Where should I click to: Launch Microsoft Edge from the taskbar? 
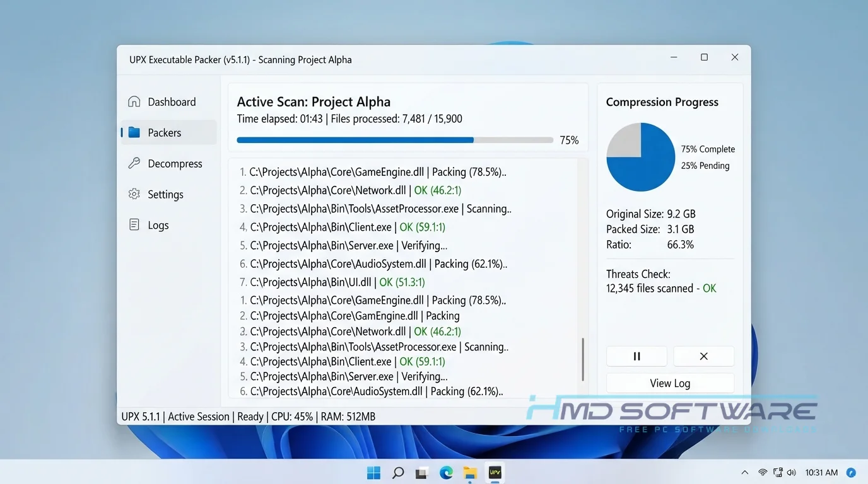coord(446,473)
